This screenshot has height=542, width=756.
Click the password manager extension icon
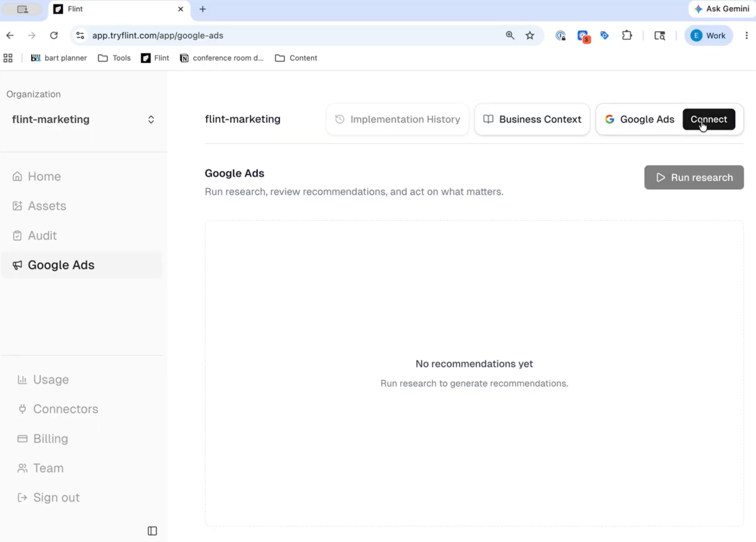point(560,35)
